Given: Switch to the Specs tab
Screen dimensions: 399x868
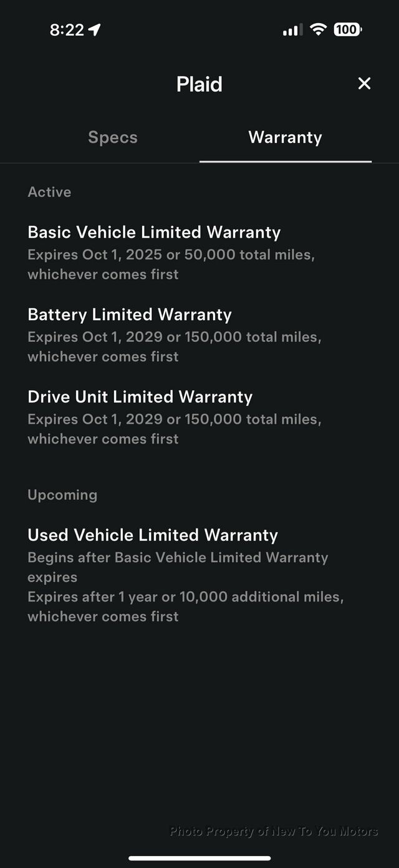Looking at the screenshot, I should click(x=113, y=137).
